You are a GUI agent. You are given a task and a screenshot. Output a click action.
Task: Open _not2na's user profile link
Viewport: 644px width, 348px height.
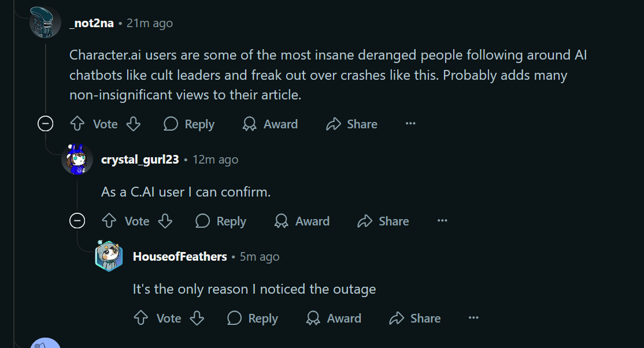click(91, 23)
